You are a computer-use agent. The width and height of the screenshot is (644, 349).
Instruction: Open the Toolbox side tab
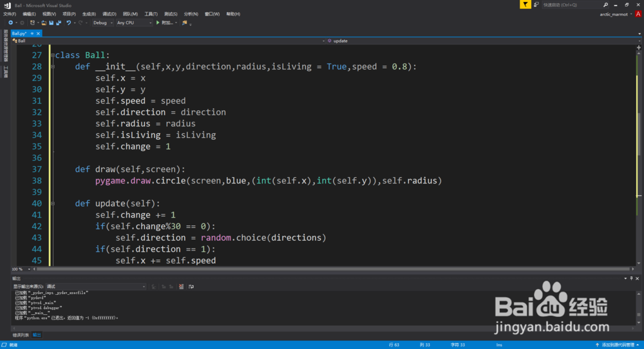click(6, 71)
